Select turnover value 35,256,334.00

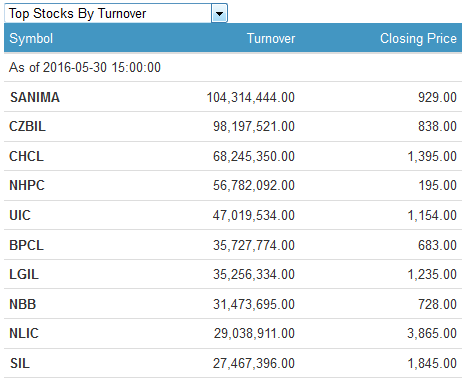254,274
